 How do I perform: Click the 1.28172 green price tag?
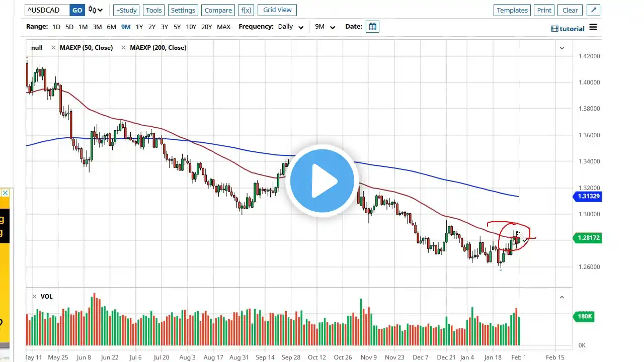click(587, 237)
